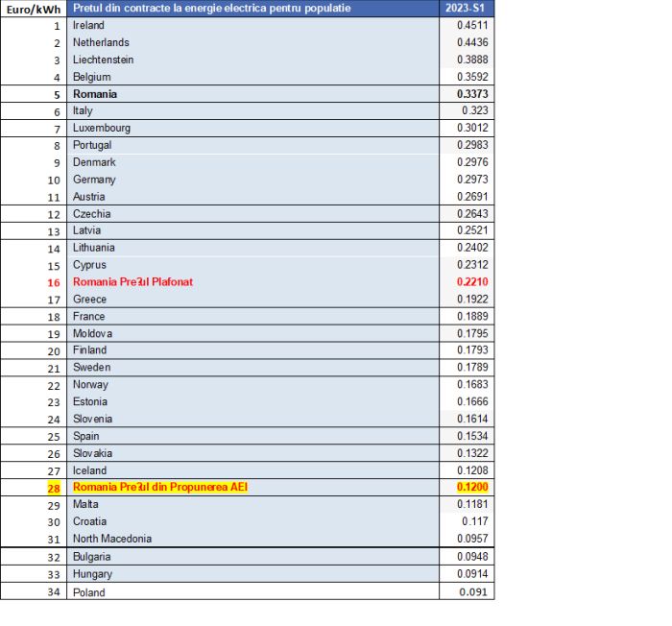Select the Finland cell
Viewport: 672px width, 626px height.
click(252, 349)
